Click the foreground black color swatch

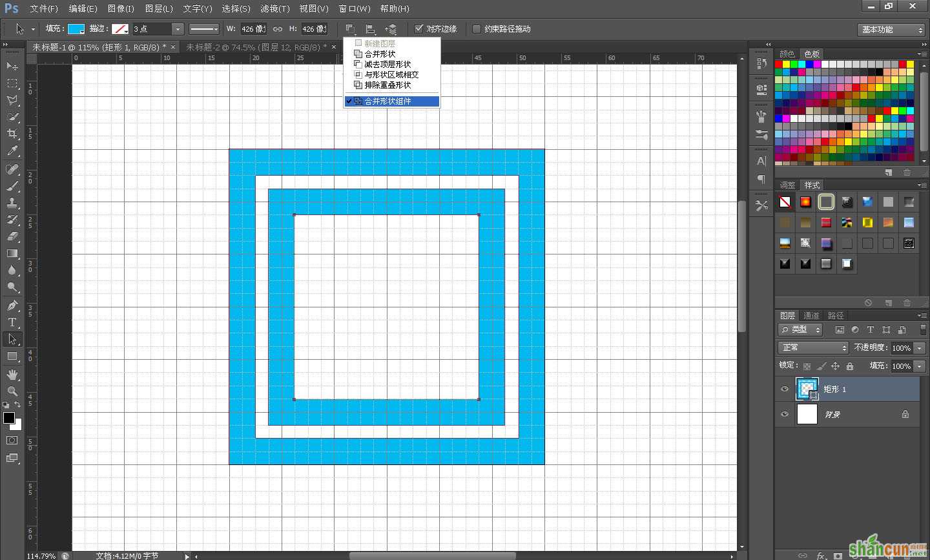coord(9,418)
